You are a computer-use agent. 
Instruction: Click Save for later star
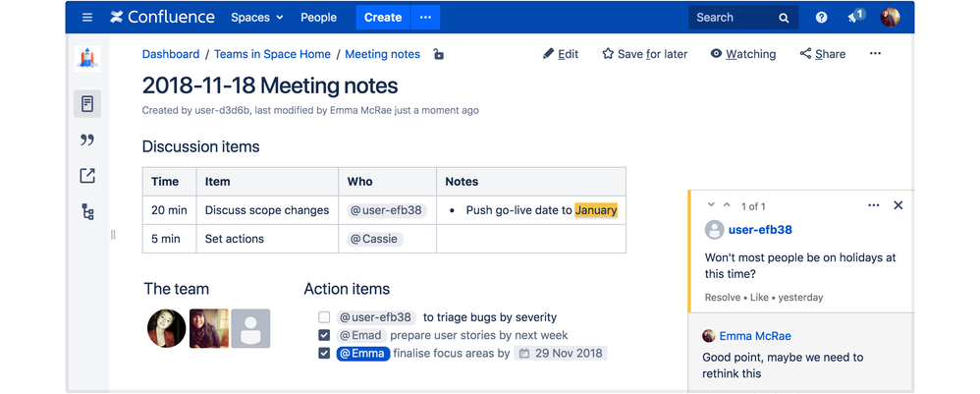[644, 54]
